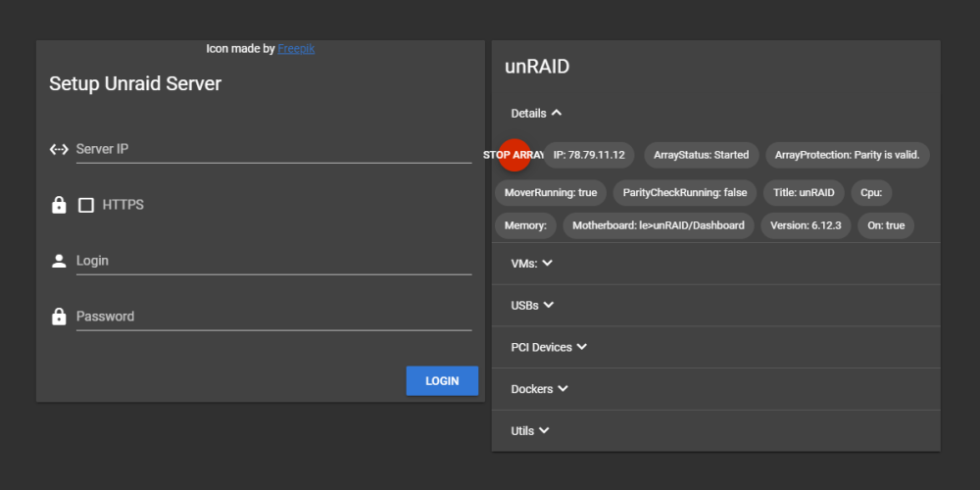Click the Version: 6.12.3 chip
Image resolution: width=980 pixels, height=490 pixels.
pos(806,225)
